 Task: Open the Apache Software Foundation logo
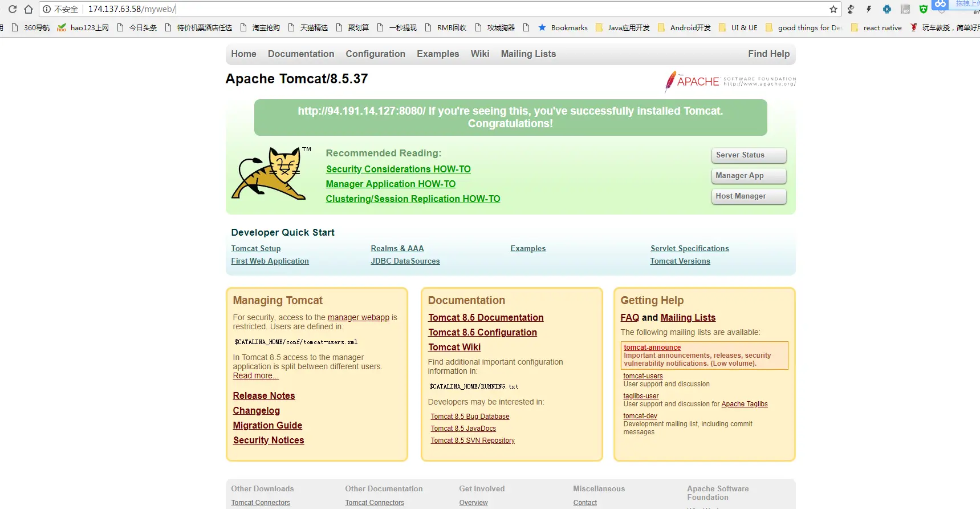click(730, 82)
